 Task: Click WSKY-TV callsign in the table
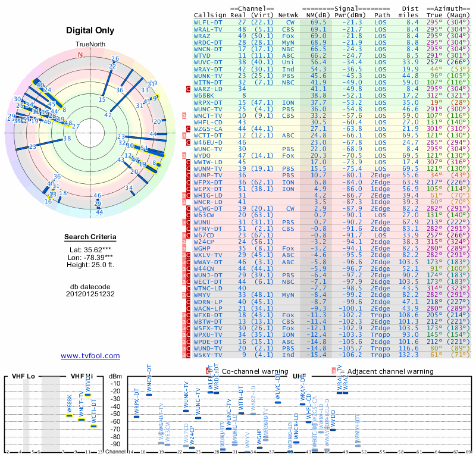coord(208,355)
